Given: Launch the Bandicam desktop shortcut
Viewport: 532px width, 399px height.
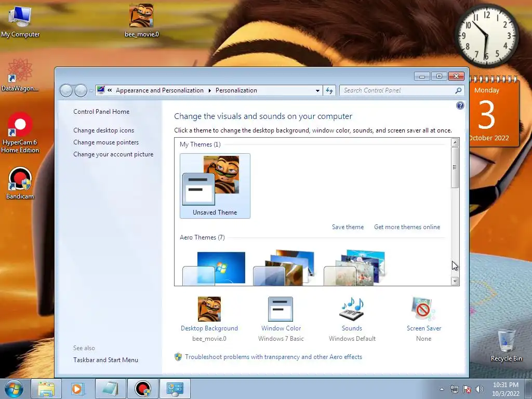Looking at the screenshot, I should coord(20,183).
